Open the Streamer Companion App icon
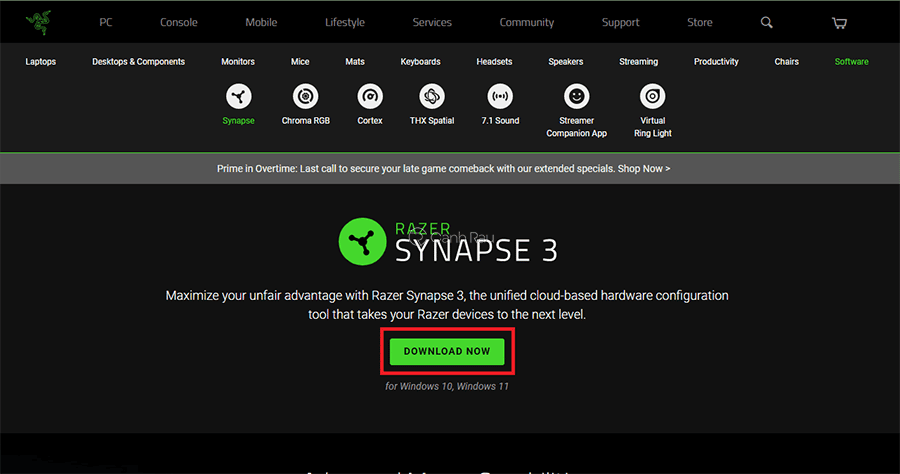This screenshot has width=900, height=474. (576, 97)
